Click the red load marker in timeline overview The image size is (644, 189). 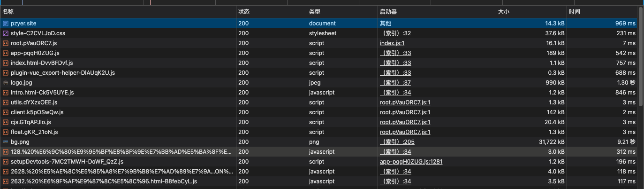pos(150,2)
